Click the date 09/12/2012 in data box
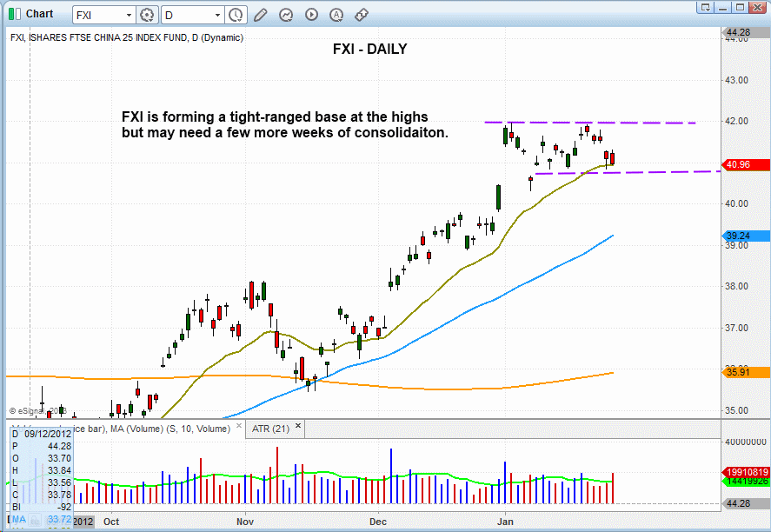This screenshot has width=771, height=532. 48,434
